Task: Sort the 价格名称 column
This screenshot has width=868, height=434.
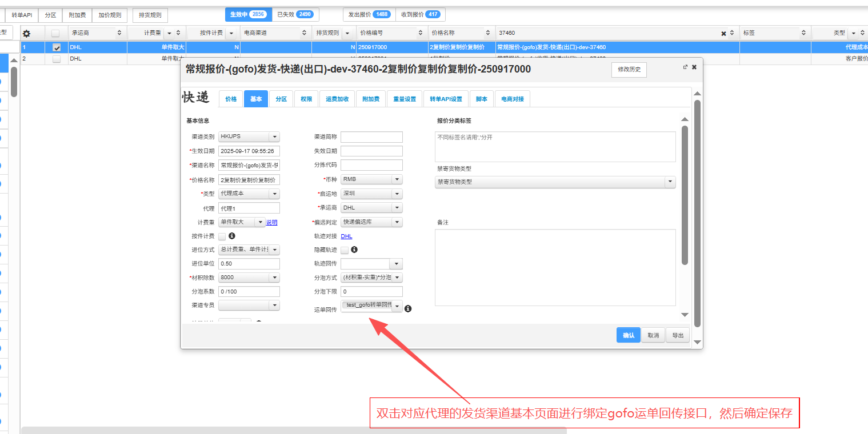Action: (x=488, y=33)
